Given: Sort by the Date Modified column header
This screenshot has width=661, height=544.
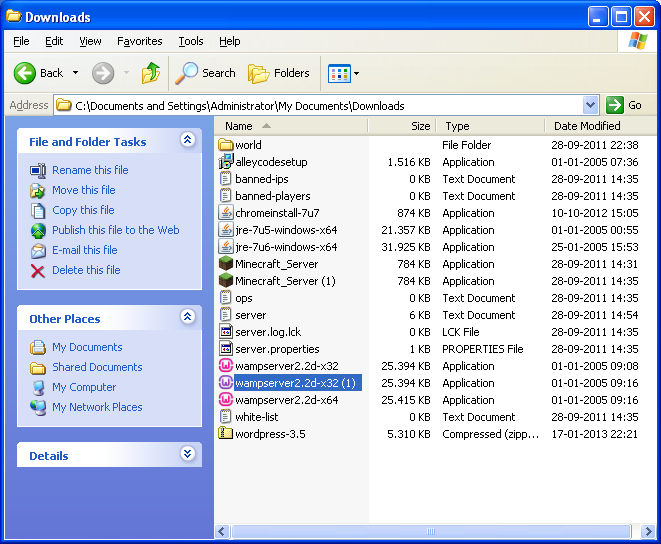Looking at the screenshot, I should coord(599,126).
